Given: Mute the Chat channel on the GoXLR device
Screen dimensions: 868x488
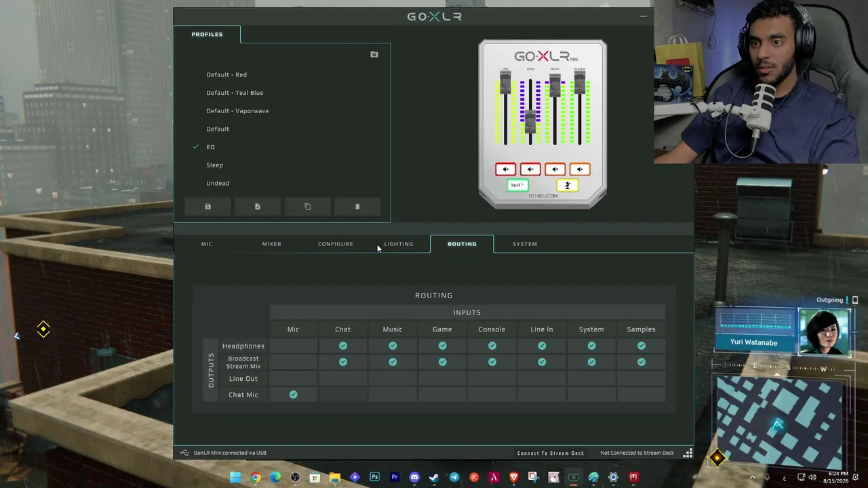Looking at the screenshot, I should (x=530, y=169).
